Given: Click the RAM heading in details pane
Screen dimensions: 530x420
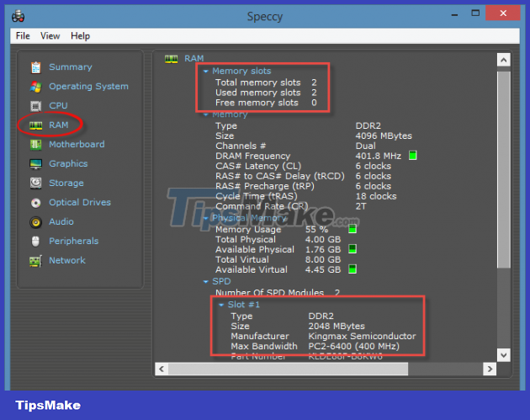Looking at the screenshot, I should click(x=194, y=59).
